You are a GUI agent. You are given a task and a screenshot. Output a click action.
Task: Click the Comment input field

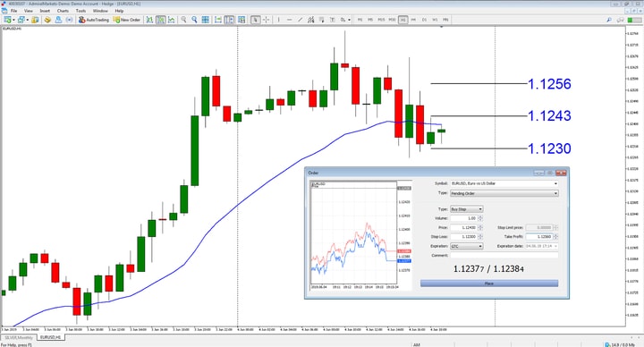coord(504,256)
